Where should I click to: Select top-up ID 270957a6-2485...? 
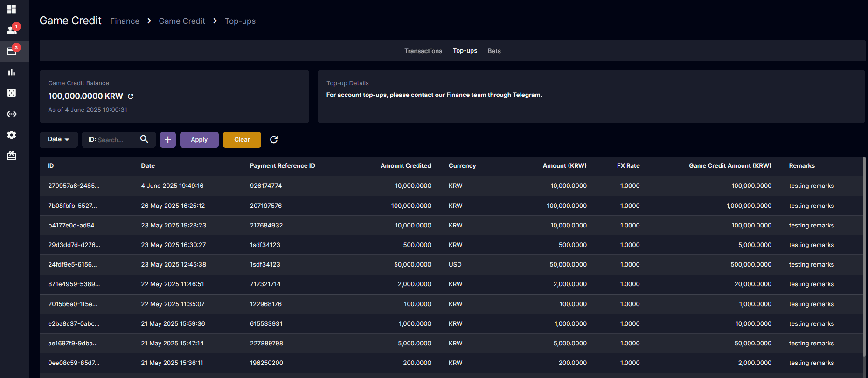74,186
